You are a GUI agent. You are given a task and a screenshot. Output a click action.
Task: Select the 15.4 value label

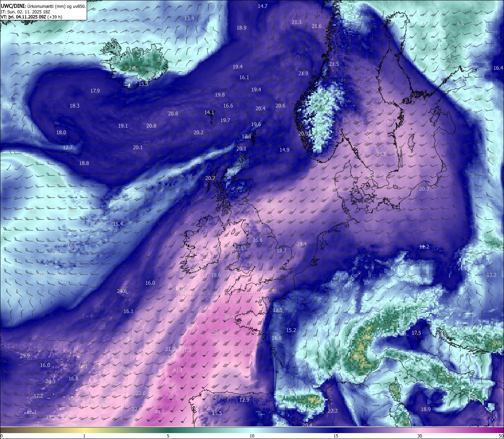coord(118,224)
